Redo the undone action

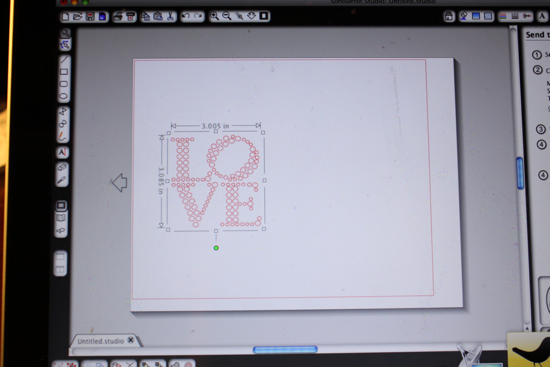coord(199,16)
